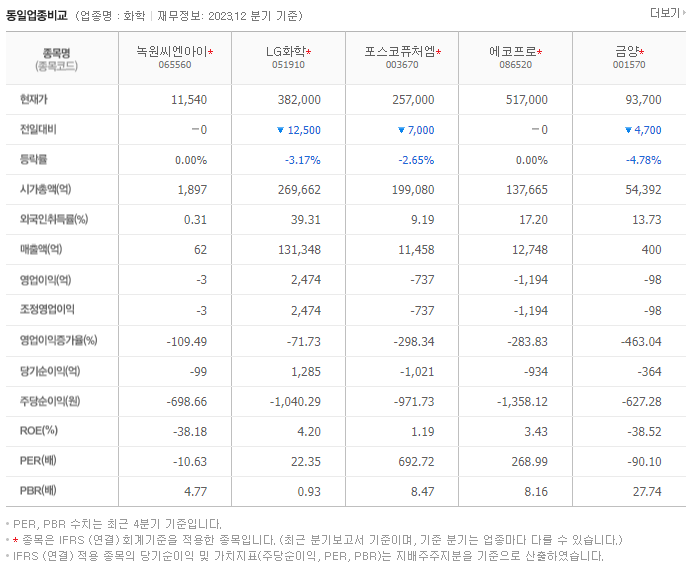692x571 pixels.
Task: Click the 전일대비 row label
Action: (38, 129)
